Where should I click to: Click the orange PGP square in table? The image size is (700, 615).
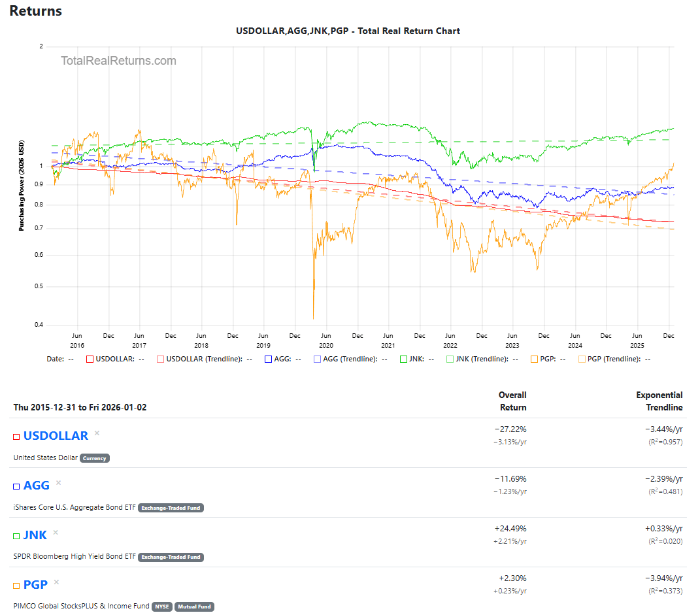[x=16, y=586]
